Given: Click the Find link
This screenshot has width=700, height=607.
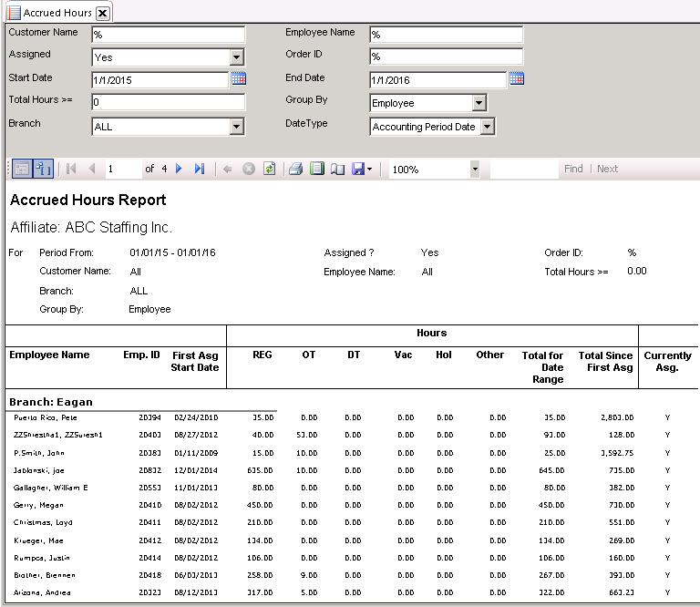Looking at the screenshot, I should tap(573, 169).
